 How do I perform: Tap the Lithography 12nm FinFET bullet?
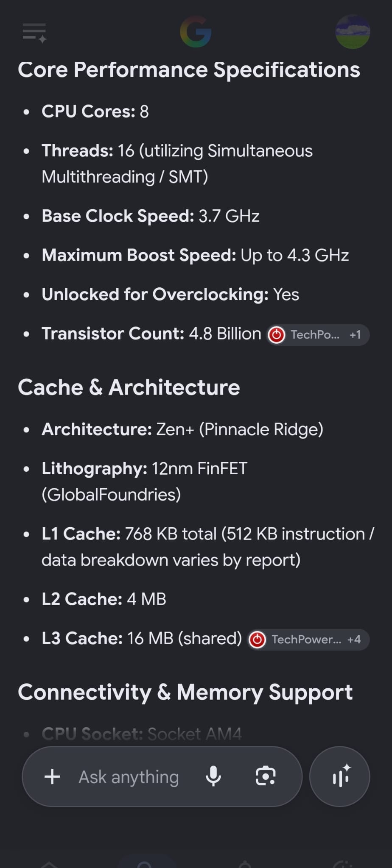click(x=144, y=481)
